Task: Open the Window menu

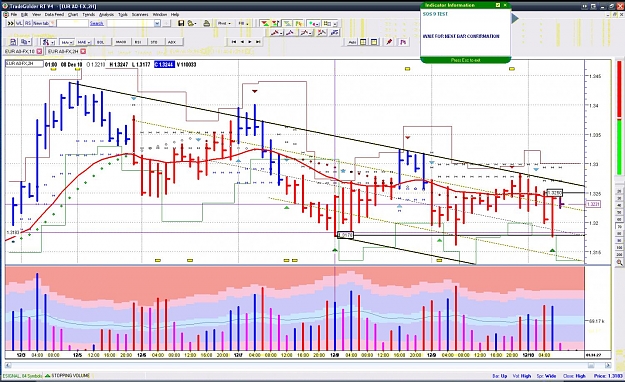Action: point(160,14)
